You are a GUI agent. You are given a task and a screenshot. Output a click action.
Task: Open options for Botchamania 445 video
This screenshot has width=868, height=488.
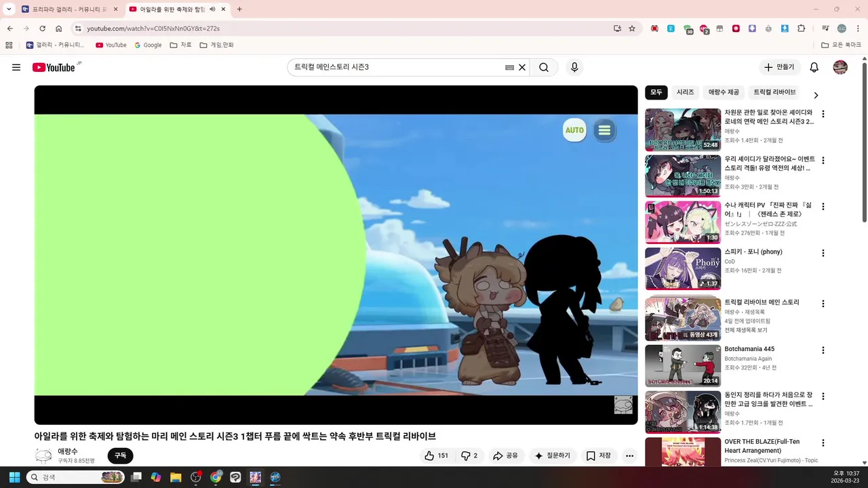coord(823,350)
